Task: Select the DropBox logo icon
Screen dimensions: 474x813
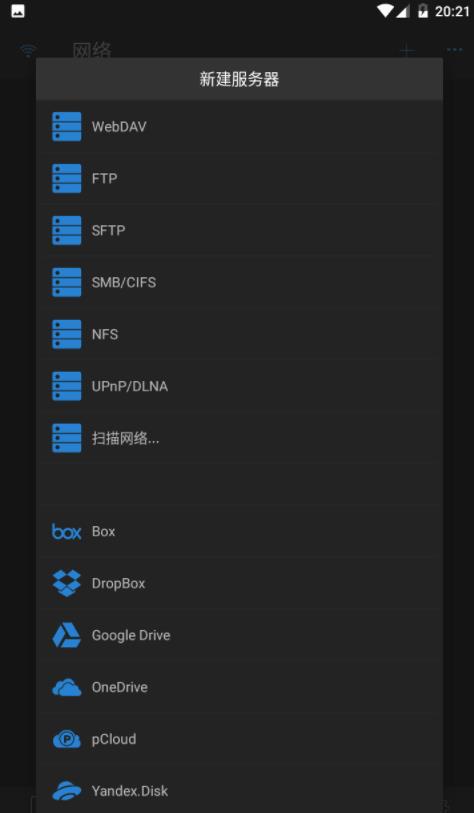Action: tap(66, 583)
